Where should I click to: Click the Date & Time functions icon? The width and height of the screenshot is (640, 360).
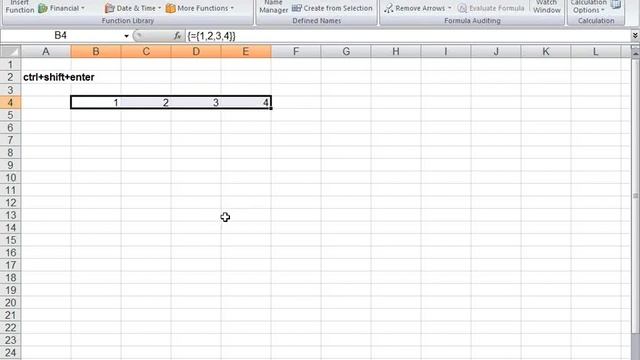point(109,8)
